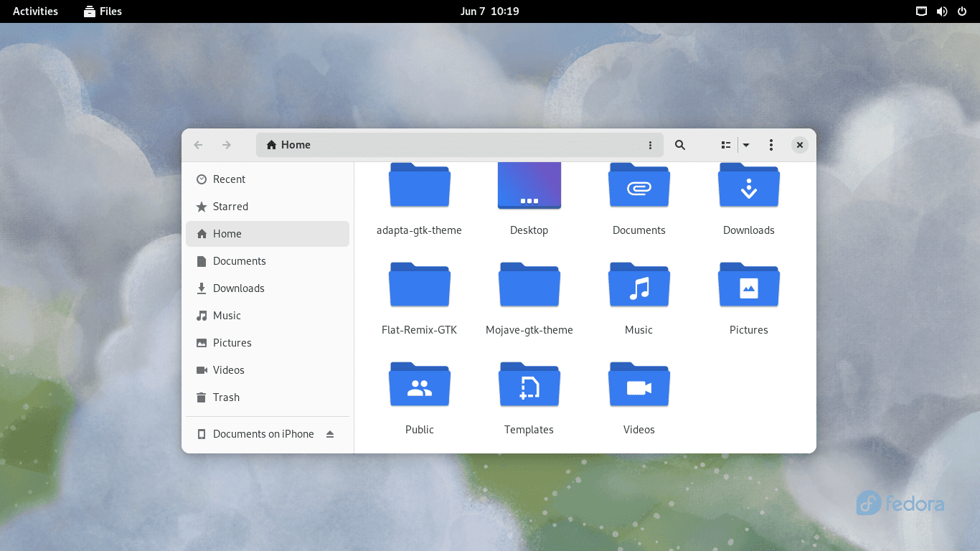
Task: Click the Mojave-gtk-theme file name
Action: (x=529, y=330)
